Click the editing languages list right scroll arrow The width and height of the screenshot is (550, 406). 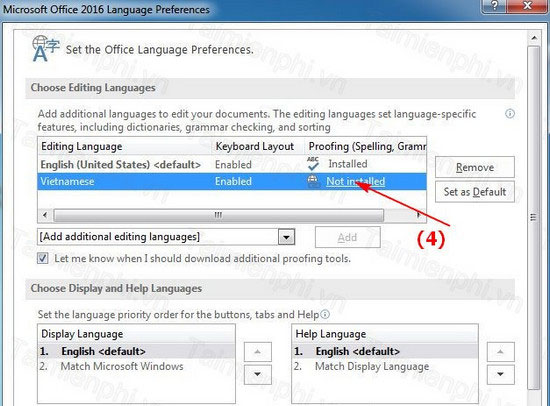[x=419, y=215]
